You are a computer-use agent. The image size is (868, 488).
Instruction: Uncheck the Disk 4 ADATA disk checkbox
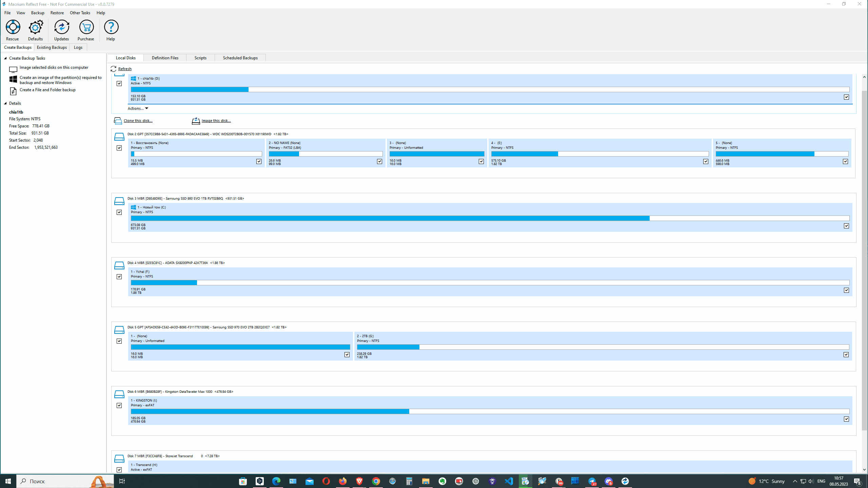(x=119, y=277)
